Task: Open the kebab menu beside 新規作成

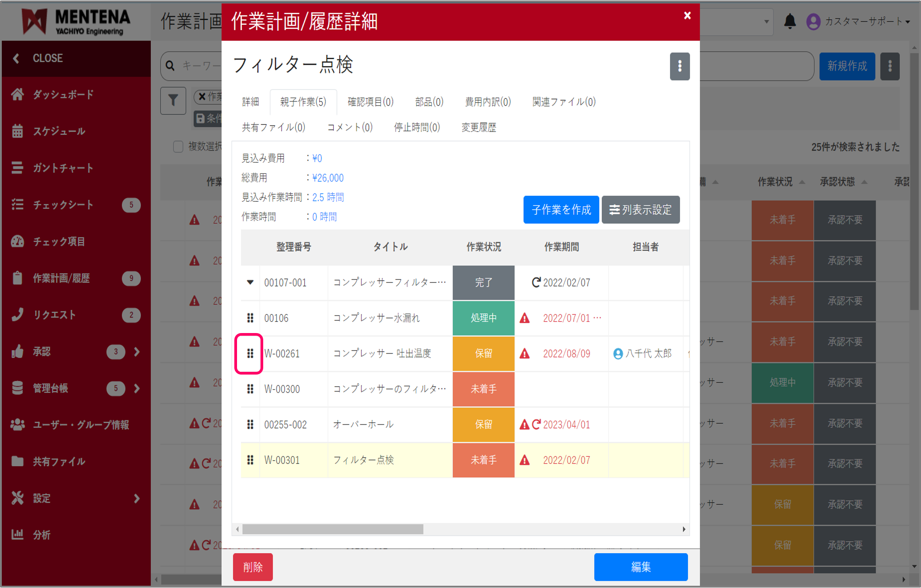Action: pos(889,66)
